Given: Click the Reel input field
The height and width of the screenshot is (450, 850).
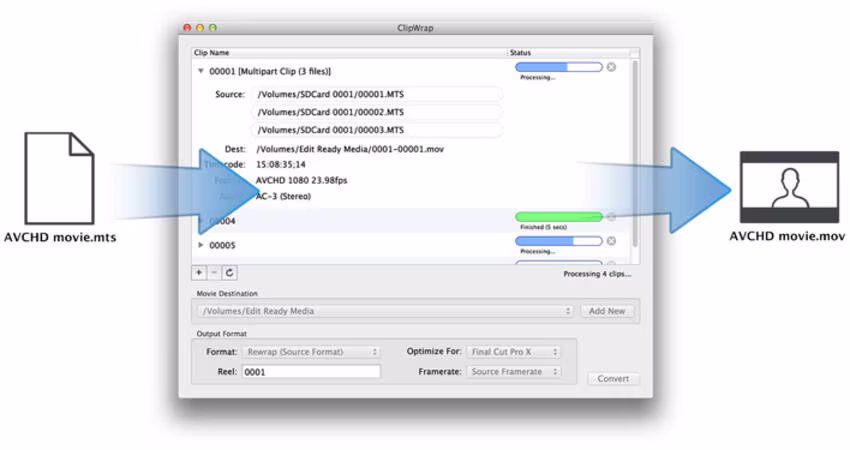Looking at the screenshot, I should pos(311,372).
